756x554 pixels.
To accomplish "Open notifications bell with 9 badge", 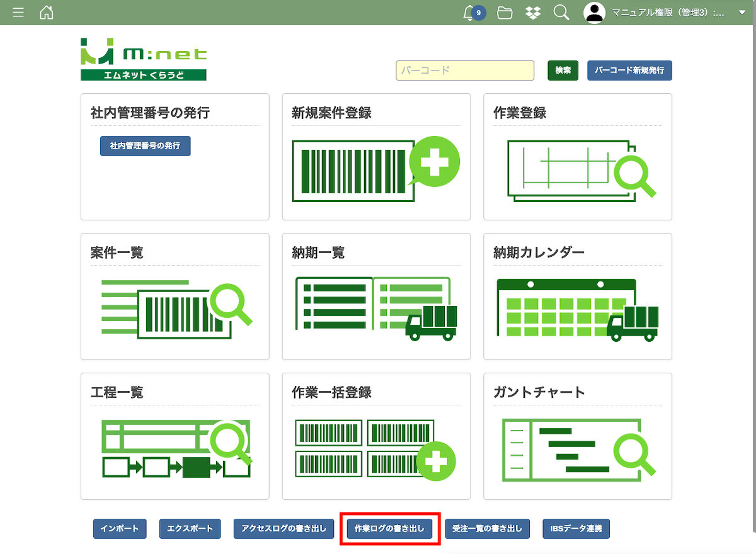I will [x=470, y=13].
